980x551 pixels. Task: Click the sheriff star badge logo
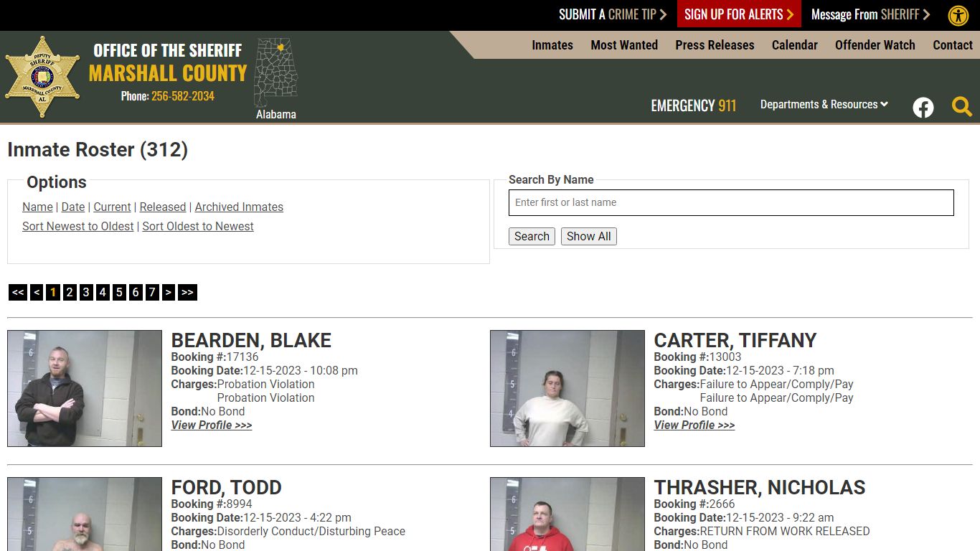pos(42,77)
